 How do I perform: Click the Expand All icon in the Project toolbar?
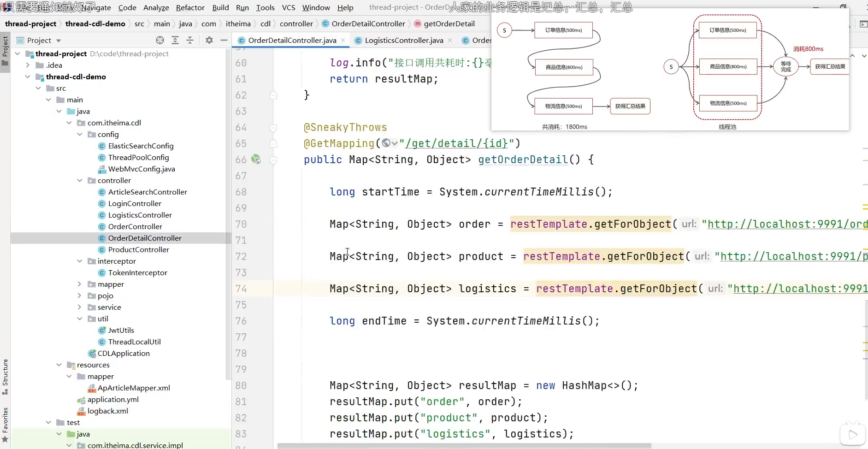[x=175, y=40]
